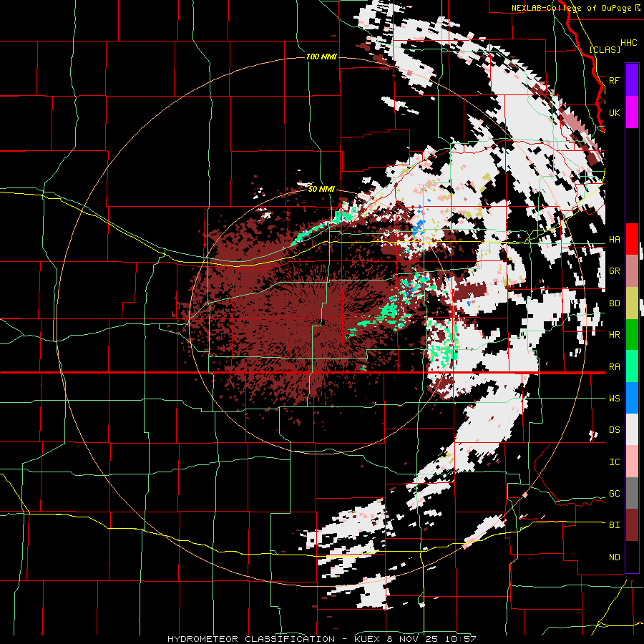Screen dimensions: 644x644
Task: Click the HR legend label
Action: tap(615, 335)
